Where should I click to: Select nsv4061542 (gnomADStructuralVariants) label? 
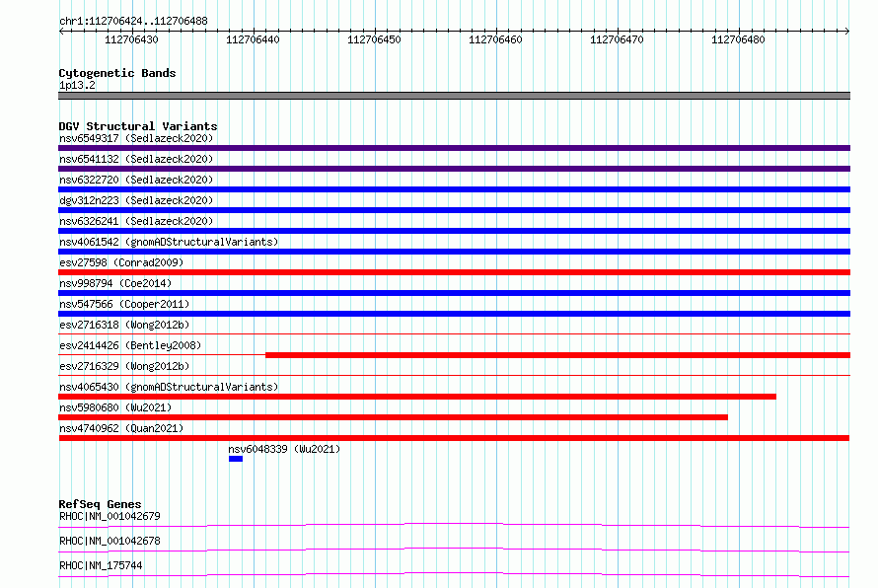click(x=169, y=242)
